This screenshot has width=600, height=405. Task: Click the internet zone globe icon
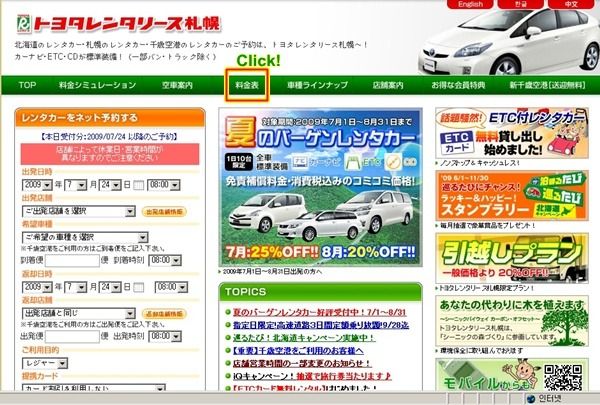pyautogui.click(x=530, y=399)
